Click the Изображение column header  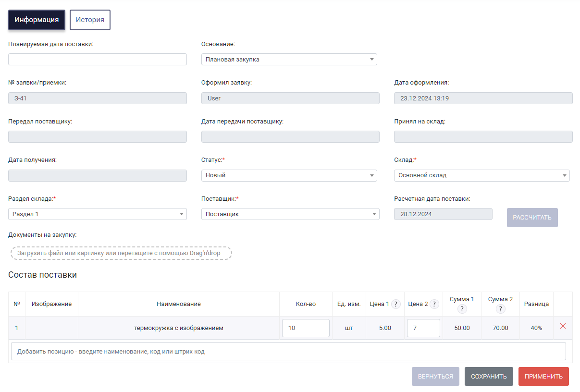[51, 304]
